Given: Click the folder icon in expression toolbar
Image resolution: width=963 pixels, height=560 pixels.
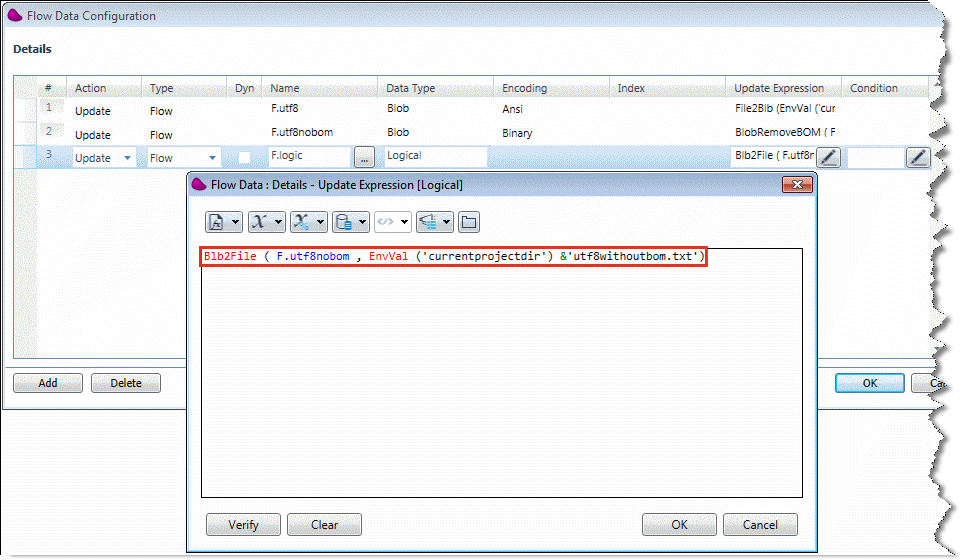Looking at the screenshot, I should [468, 222].
